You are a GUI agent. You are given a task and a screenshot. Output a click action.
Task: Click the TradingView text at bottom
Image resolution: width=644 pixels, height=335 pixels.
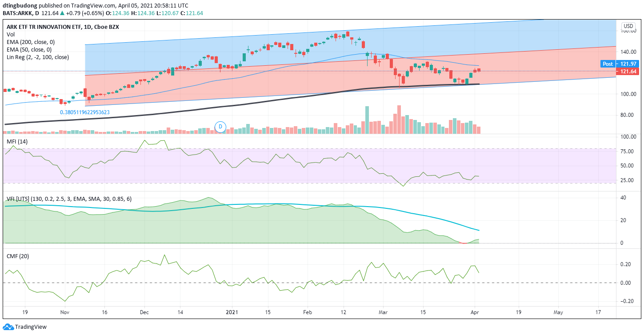[x=31, y=327]
